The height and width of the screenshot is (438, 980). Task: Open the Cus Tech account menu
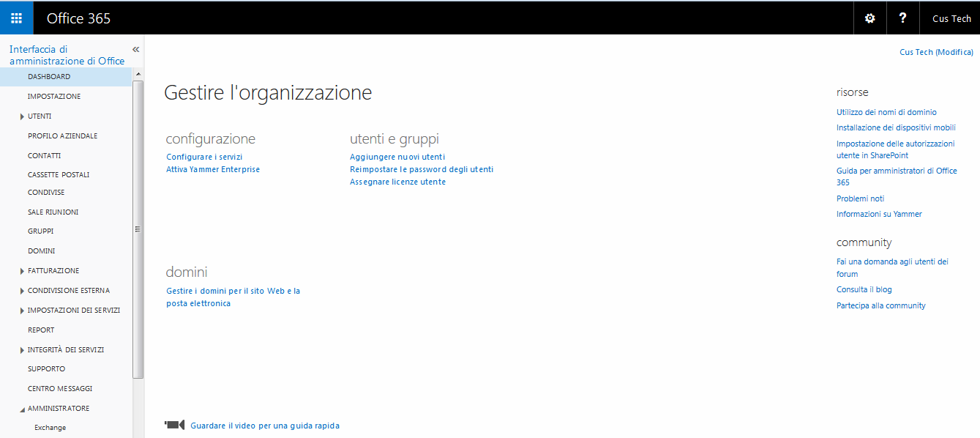(951, 18)
